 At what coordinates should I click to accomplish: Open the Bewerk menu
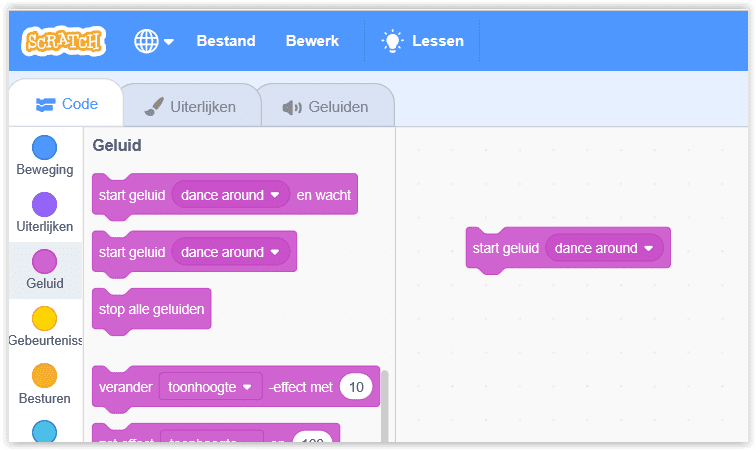tap(312, 41)
